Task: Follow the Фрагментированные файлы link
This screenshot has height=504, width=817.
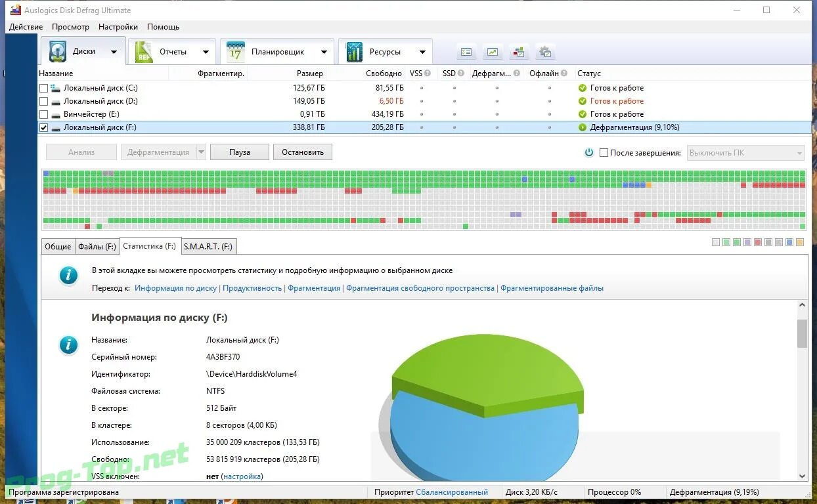Action: coord(552,288)
